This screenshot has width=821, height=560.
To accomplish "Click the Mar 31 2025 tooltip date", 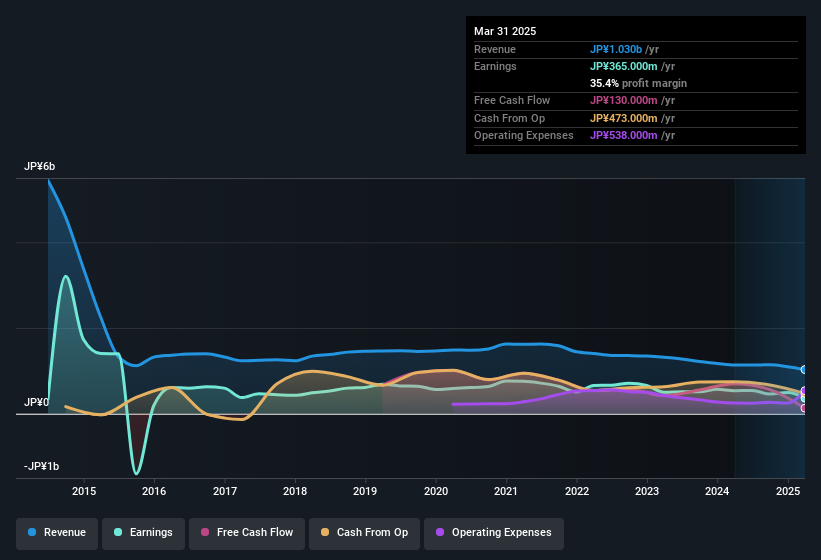I will 505,31.
